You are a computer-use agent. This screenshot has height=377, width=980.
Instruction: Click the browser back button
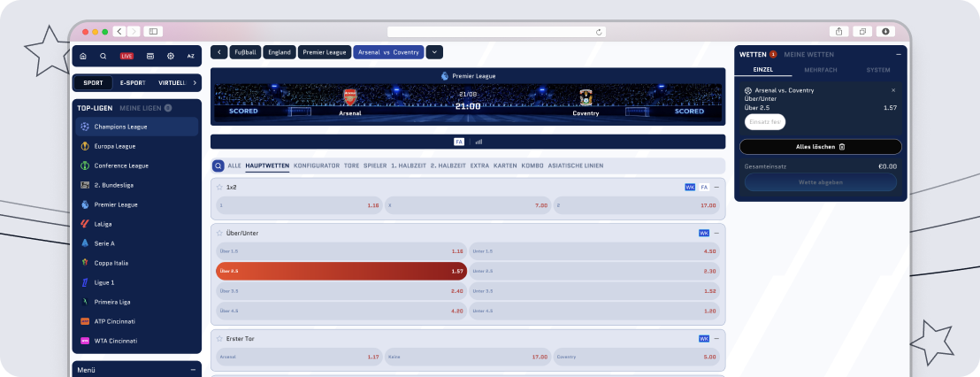pyautogui.click(x=119, y=31)
